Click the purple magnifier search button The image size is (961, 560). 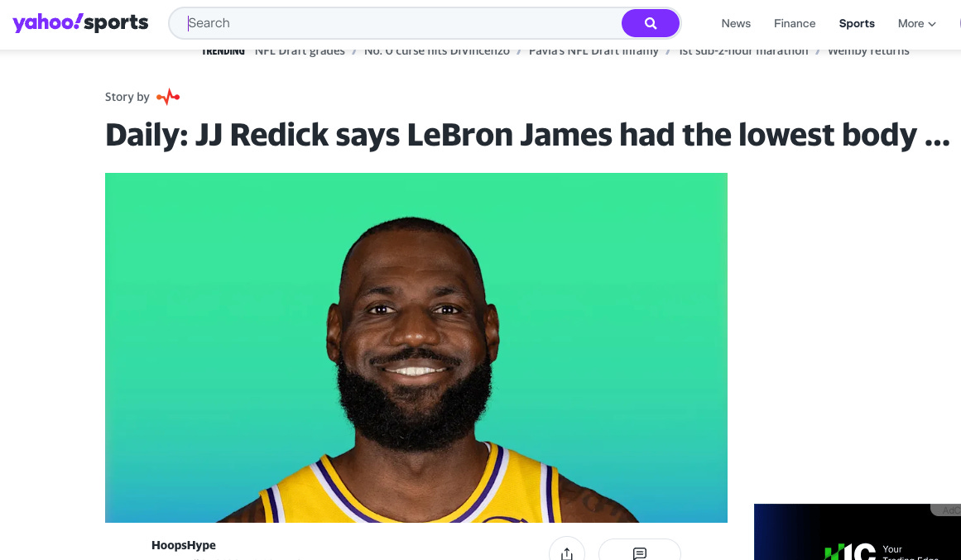(x=651, y=23)
